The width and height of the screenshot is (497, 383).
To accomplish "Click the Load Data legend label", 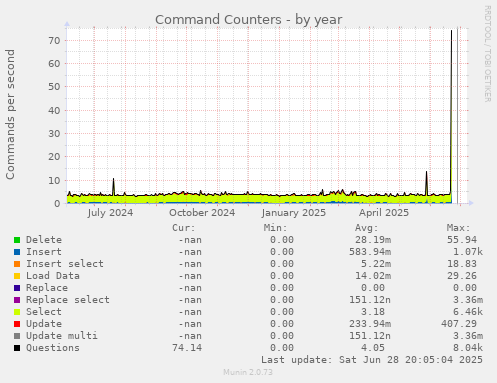I will tap(53, 276).
